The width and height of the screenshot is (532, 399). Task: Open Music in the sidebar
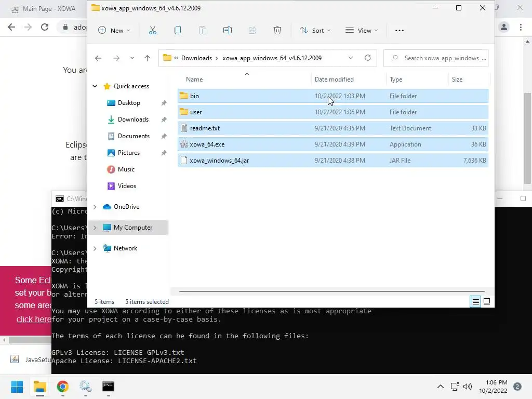coord(126,169)
